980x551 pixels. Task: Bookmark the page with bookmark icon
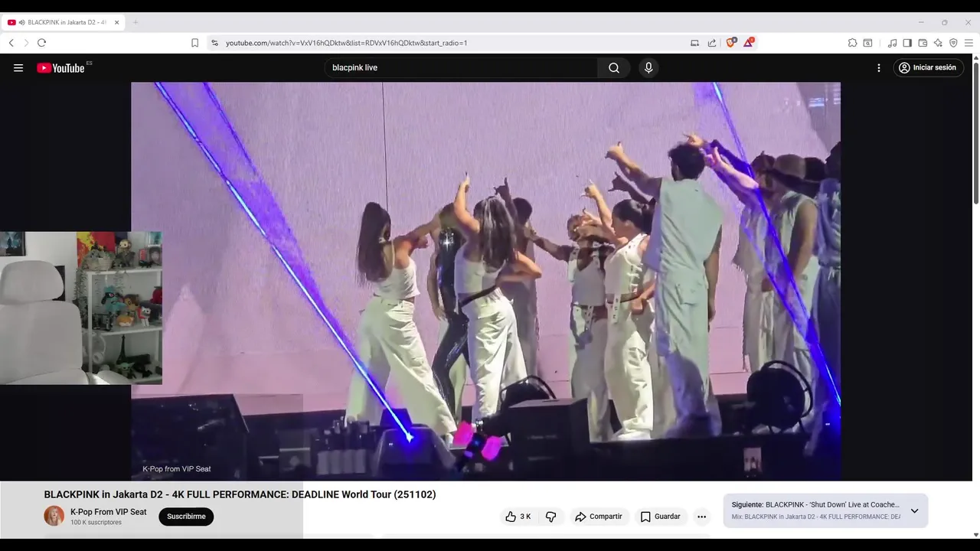194,43
